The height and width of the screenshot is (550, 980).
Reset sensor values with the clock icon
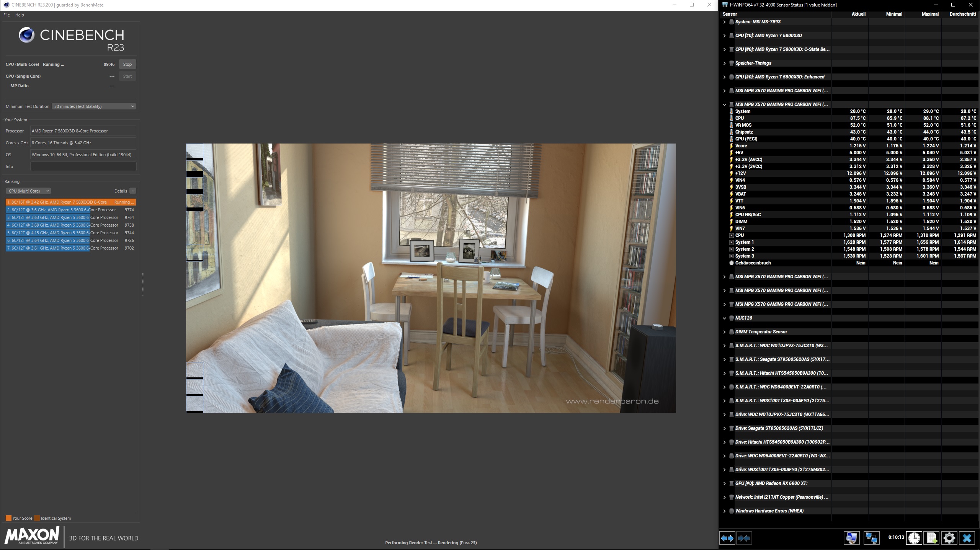[x=914, y=538]
